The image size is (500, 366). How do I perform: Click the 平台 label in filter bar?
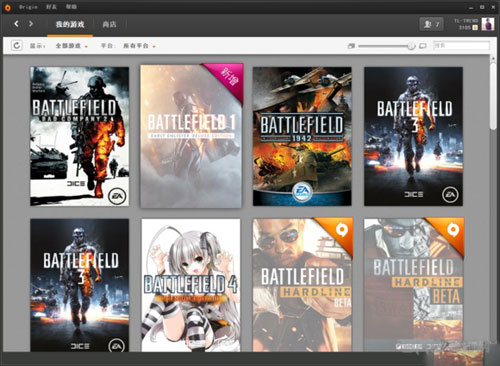tap(108, 46)
